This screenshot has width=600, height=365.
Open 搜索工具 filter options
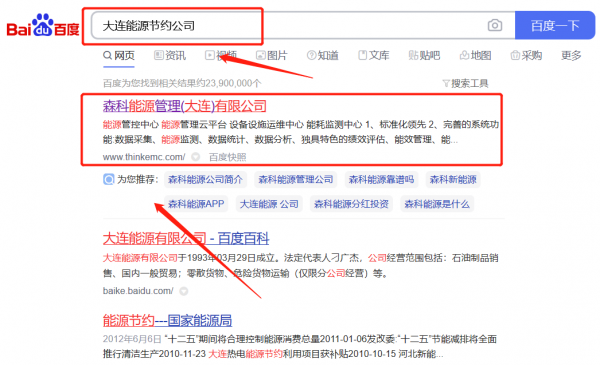[465, 83]
